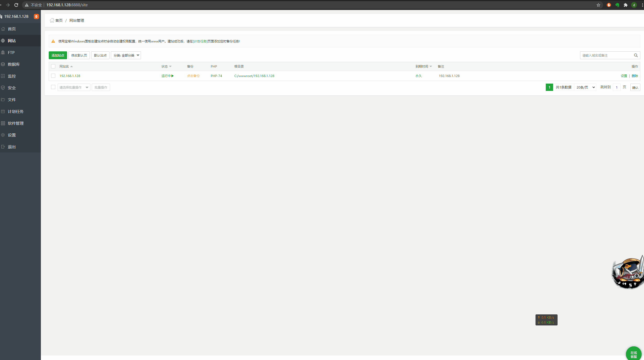644x360 pixels.
Task: Open 文件 file manager
Action: tap(20, 100)
